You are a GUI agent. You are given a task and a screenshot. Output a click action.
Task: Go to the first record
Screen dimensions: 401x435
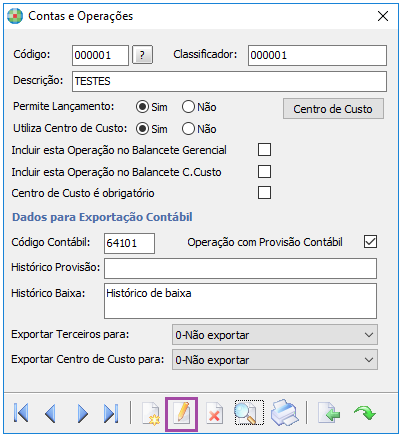point(21,414)
